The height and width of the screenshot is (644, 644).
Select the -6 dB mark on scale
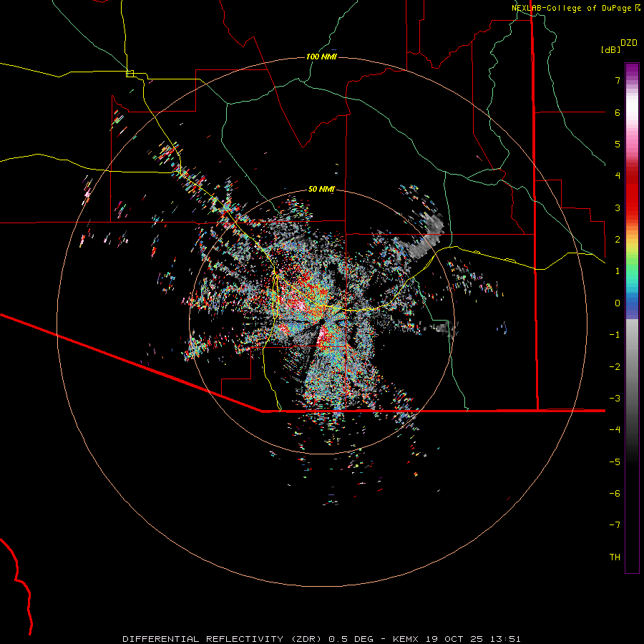tap(615, 494)
